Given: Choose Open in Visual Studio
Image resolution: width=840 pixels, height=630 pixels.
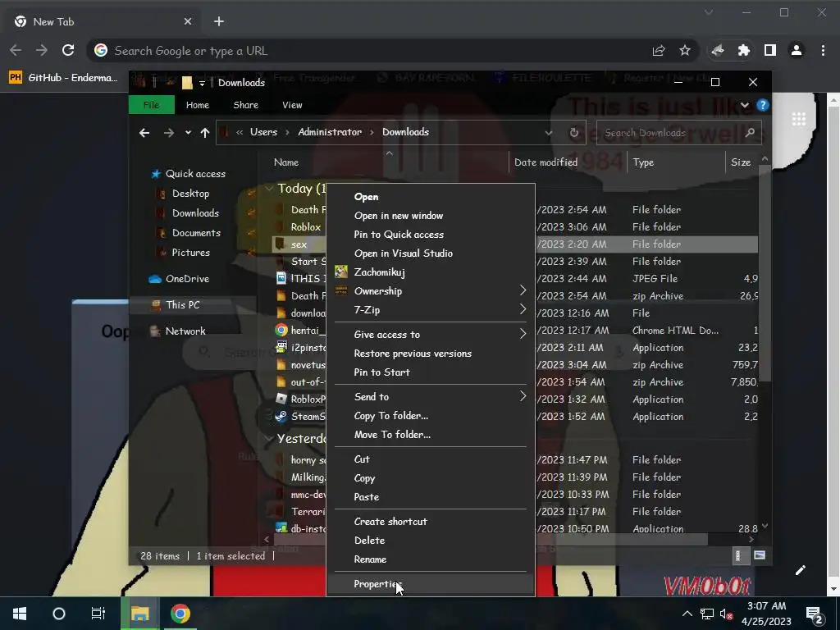Looking at the screenshot, I should coord(431,253).
